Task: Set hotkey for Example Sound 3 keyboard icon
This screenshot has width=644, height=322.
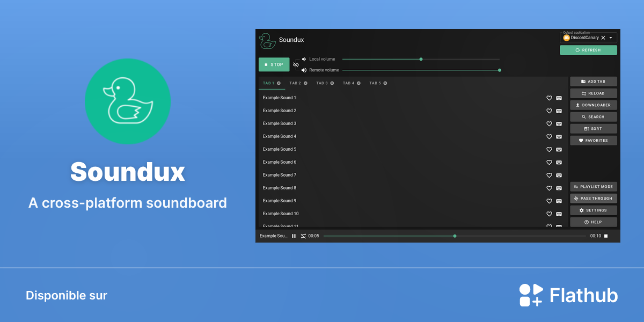Action: tap(559, 124)
